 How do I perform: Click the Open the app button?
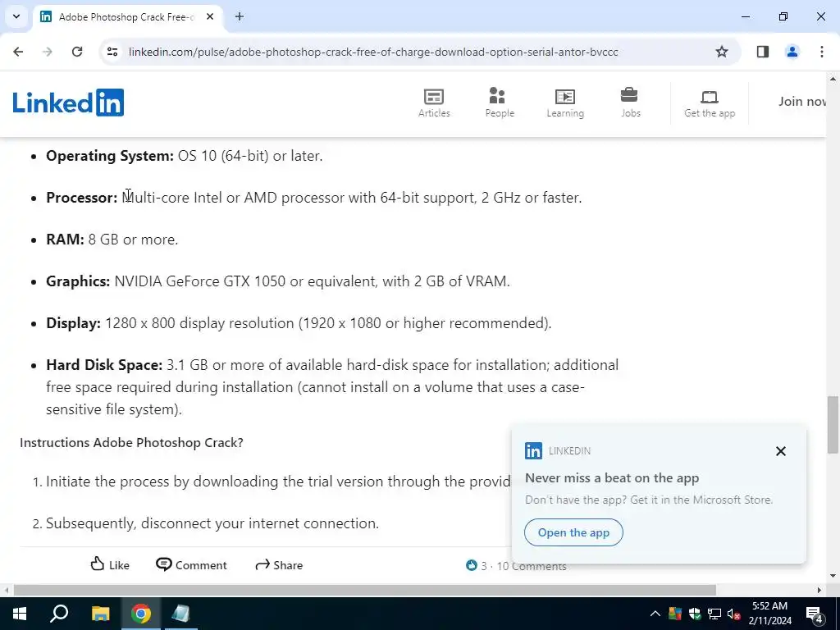coord(573,532)
